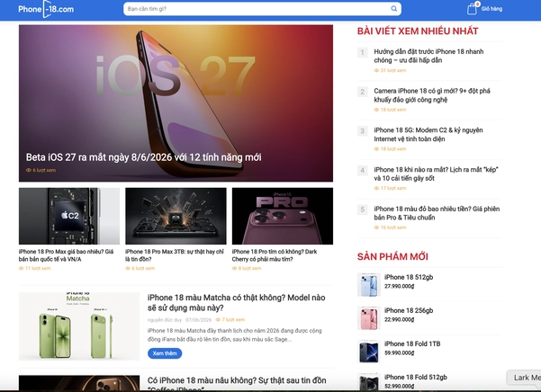Click the date 07/06/2026 on Matcha article
This screenshot has width=541, height=392.
pyautogui.click(x=198, y=320)
